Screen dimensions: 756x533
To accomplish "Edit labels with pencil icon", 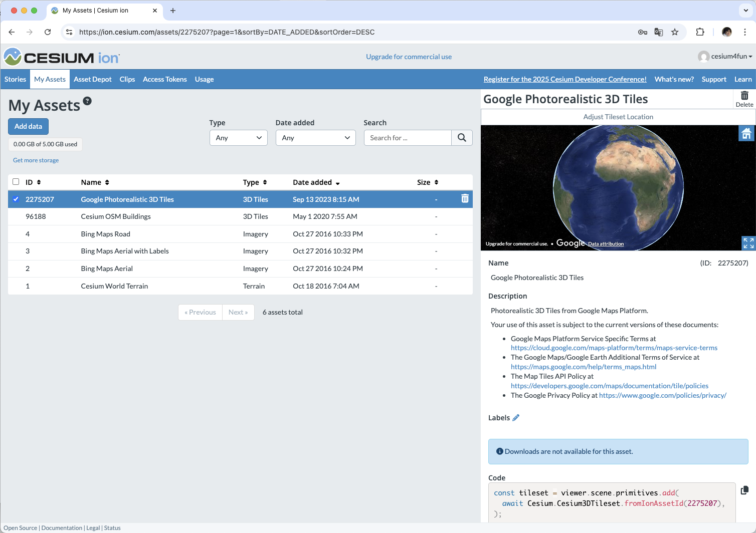I will click(x=516, y=418).
